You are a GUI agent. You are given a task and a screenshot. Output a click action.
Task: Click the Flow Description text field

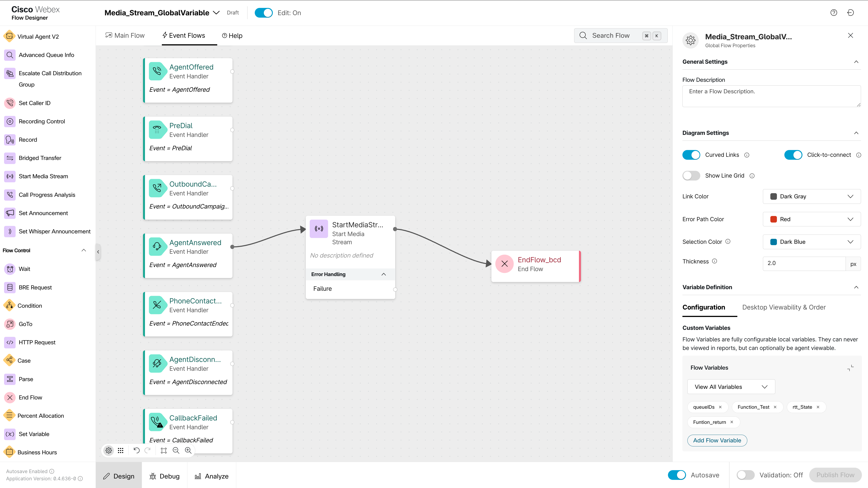[771, 96]
